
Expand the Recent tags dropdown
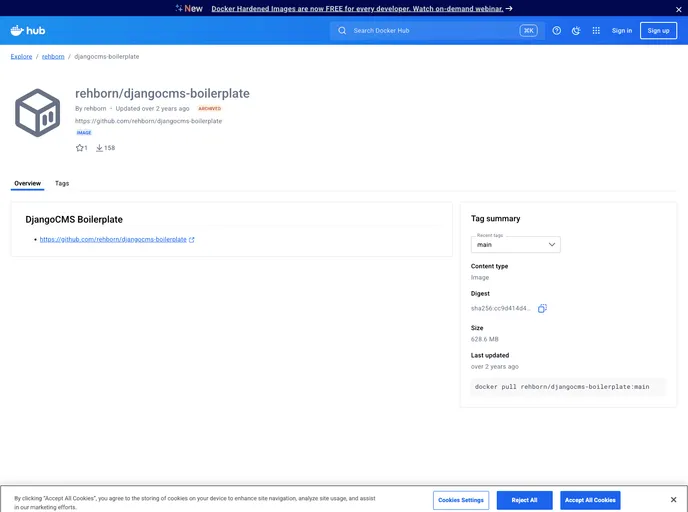point(515,244)
